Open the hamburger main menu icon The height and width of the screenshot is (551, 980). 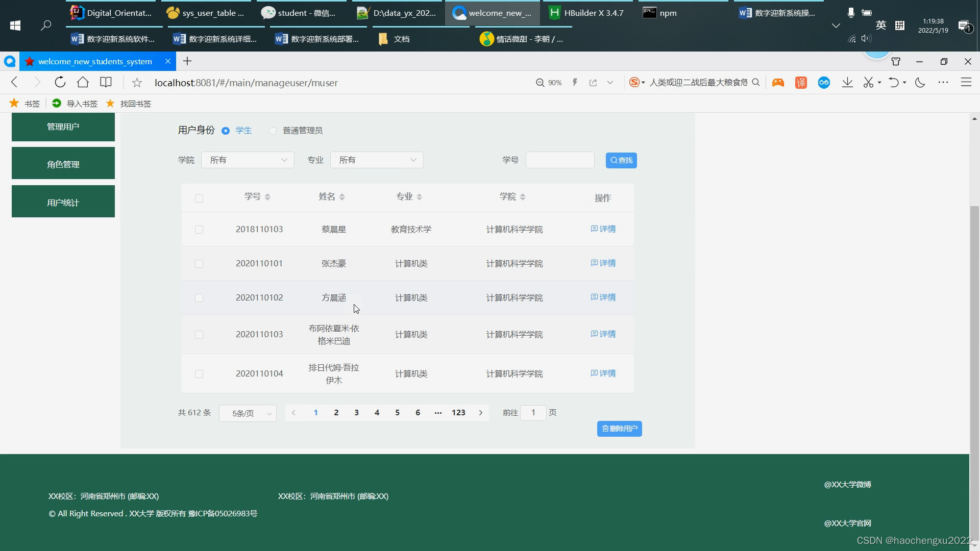tap(966, 83)
